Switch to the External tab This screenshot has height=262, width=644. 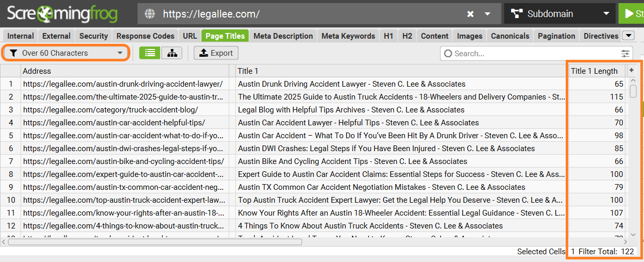point(56,36)
